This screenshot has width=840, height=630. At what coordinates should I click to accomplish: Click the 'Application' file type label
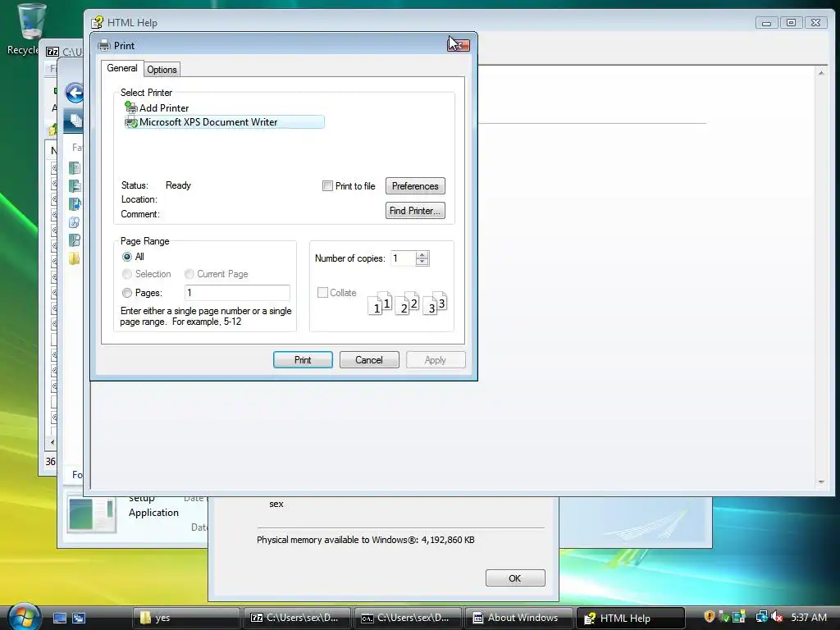(153, 513)
